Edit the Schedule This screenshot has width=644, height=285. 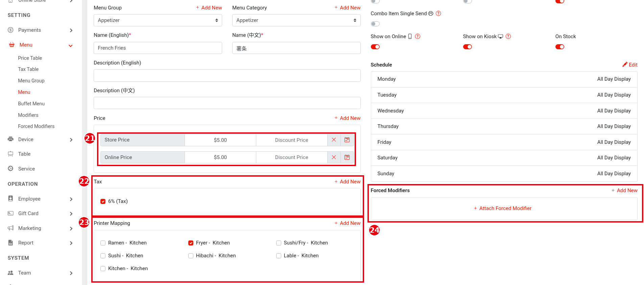[630, 64]
